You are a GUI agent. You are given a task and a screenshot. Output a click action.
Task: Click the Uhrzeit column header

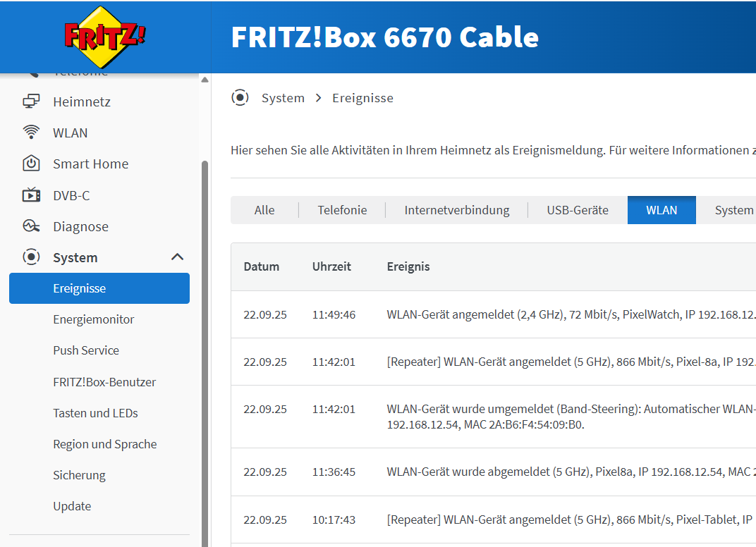pos(331,266)
